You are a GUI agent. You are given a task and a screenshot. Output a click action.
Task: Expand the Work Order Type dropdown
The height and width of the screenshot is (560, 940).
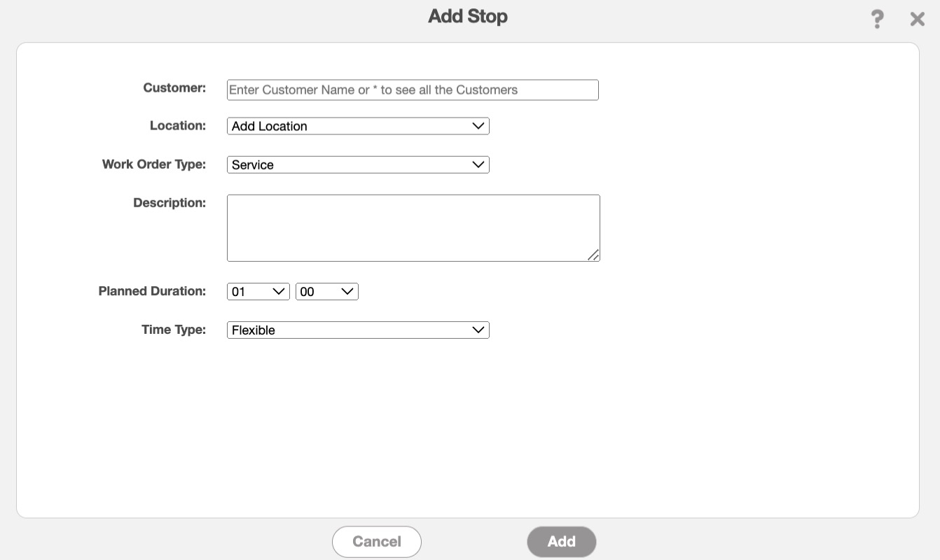358,164
